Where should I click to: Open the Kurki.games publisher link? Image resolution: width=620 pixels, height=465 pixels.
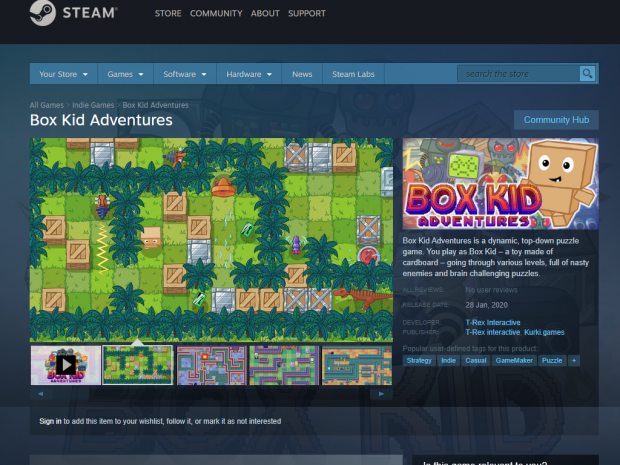tap(544, 332)
